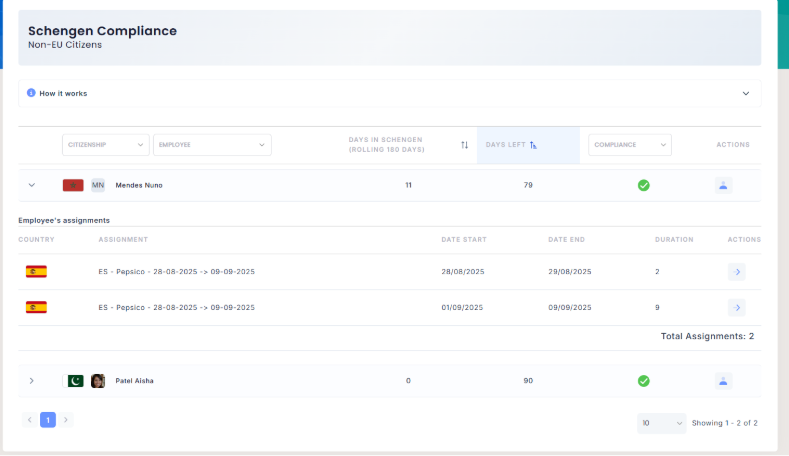Click the Pakistan flag next to Patel Aisha
Viewport: 789px width, 456px height.
coord(73,381)
